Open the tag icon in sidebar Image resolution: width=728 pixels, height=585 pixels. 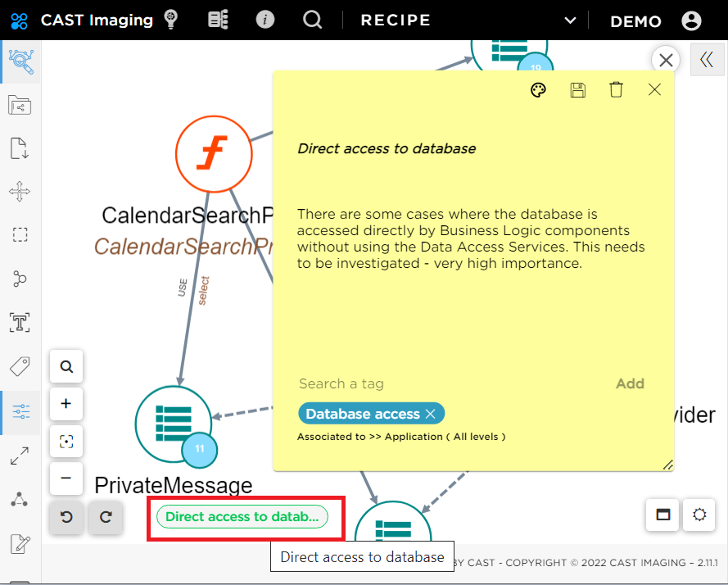tap(20, 366)
